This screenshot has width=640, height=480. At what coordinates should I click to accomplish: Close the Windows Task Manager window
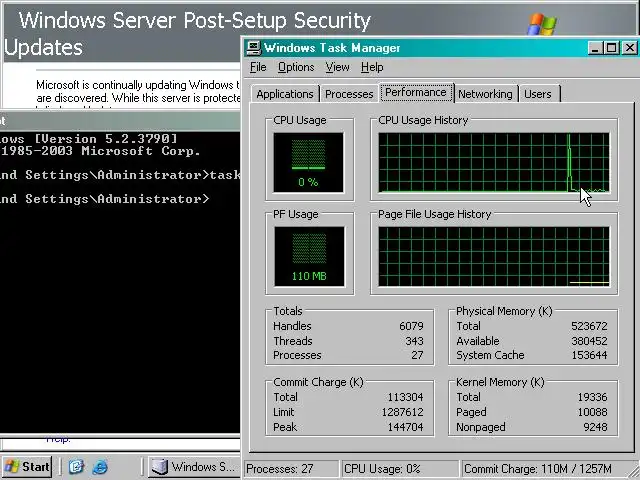click(x=629, y=48)
